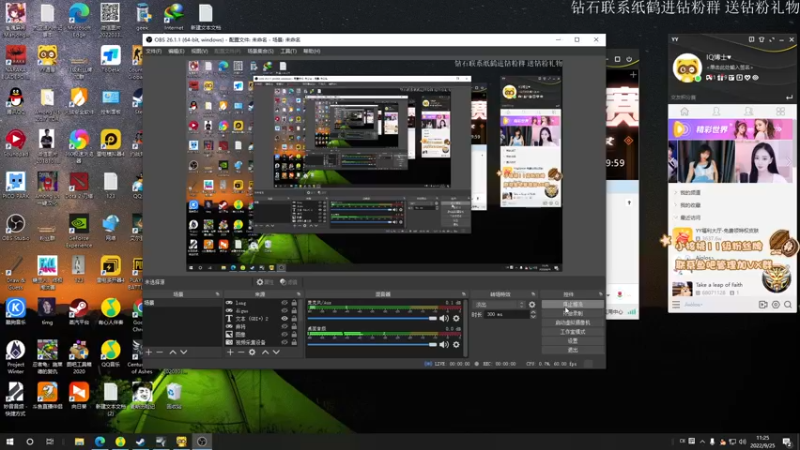Open microphone/Aux audio settings gear

456,318
